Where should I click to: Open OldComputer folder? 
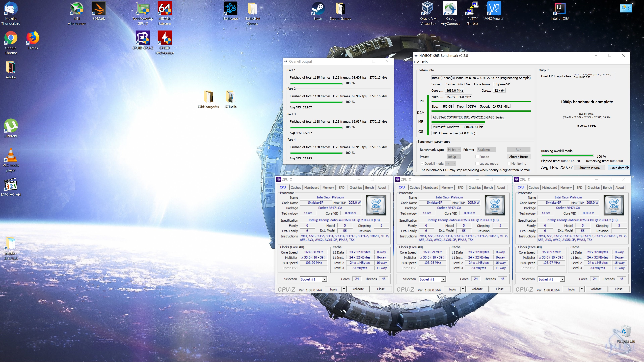pyautogui.click(x=208, y=99)
